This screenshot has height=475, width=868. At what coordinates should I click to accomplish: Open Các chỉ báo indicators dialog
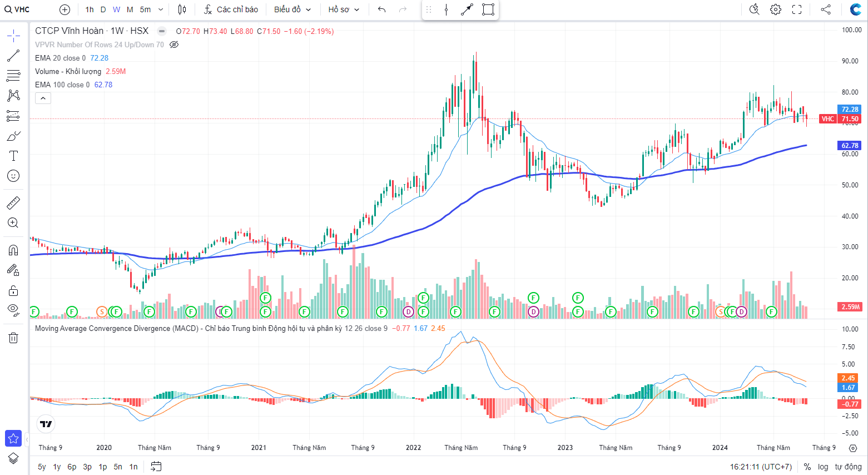tap(231, 9)
